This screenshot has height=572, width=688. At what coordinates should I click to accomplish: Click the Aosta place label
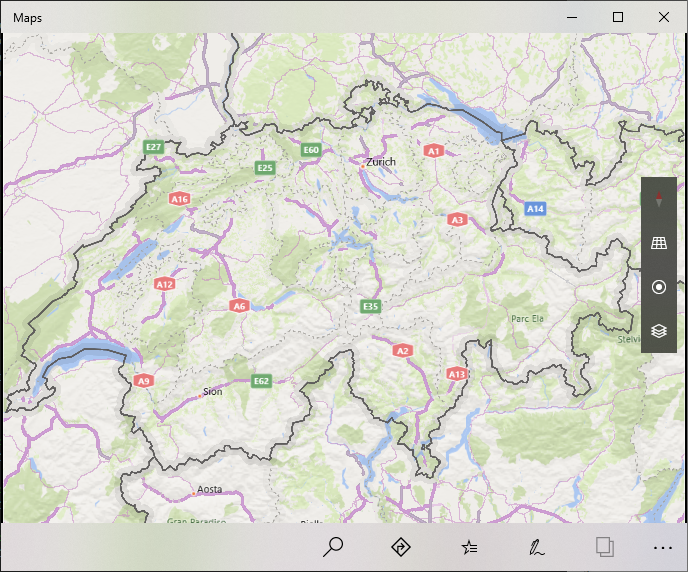point(209,490)
